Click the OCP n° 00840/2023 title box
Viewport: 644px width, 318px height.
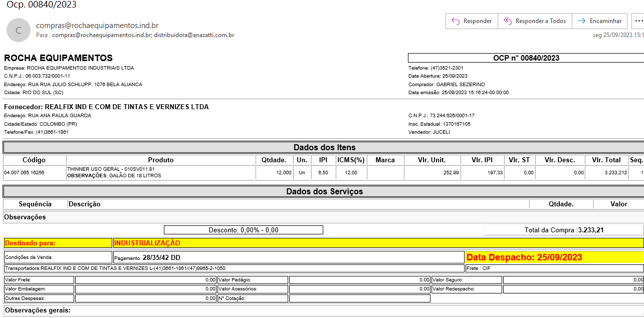[526, 58]
